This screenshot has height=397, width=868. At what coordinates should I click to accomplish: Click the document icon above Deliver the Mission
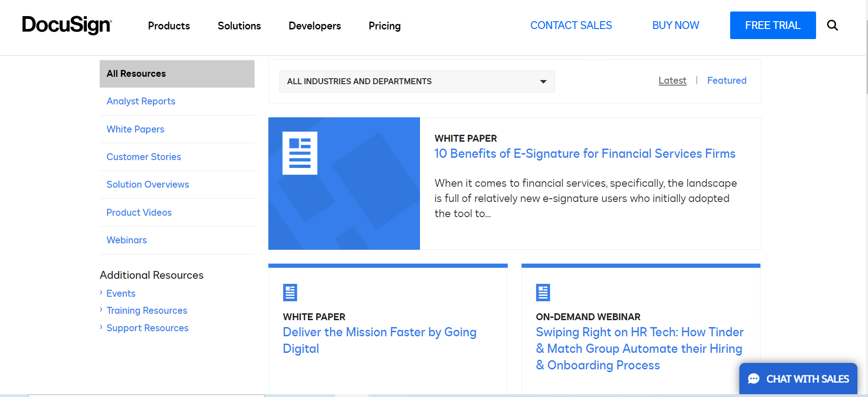tap(290, 292)
